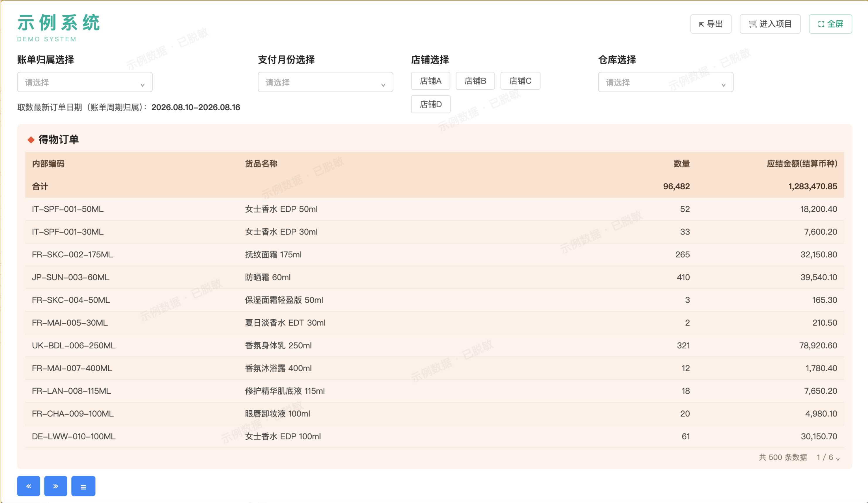Click total quantity 96,482

pyautogui.click(x=676, y=186)
